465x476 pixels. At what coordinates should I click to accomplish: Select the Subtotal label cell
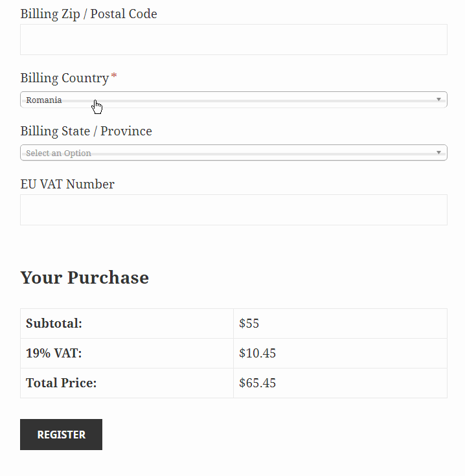point(54,324)
